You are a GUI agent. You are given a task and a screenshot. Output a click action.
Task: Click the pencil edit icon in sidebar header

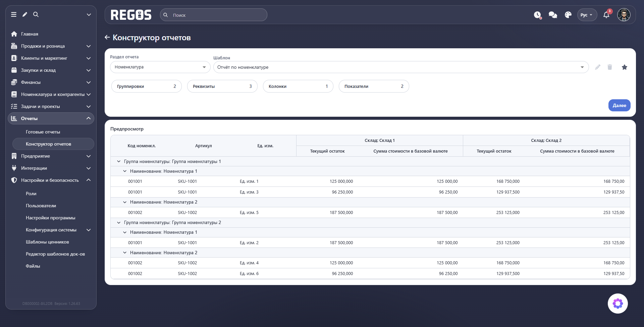tap(25, 14)
